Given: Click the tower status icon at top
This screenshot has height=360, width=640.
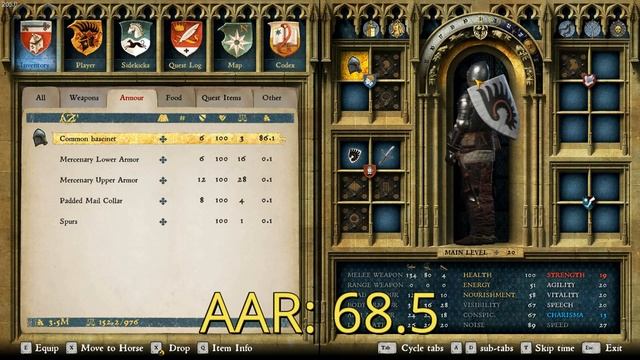Looking at the screenshot, I should coord(371,29).
